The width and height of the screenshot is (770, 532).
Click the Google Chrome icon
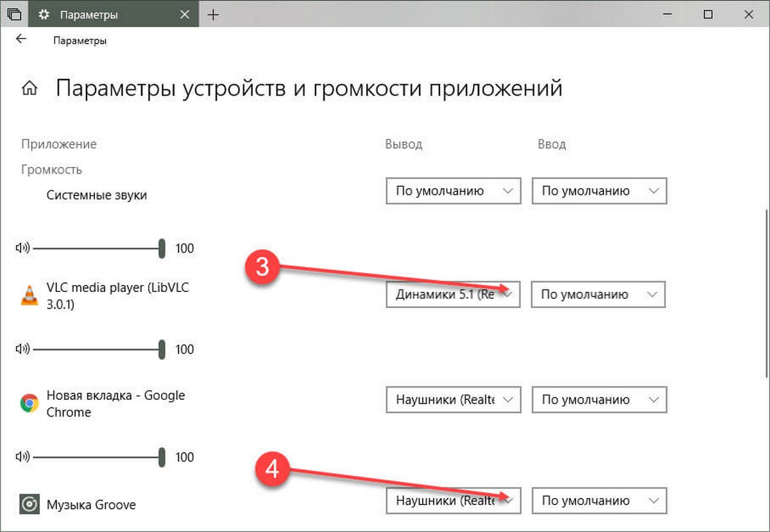(x=29, y=404)
